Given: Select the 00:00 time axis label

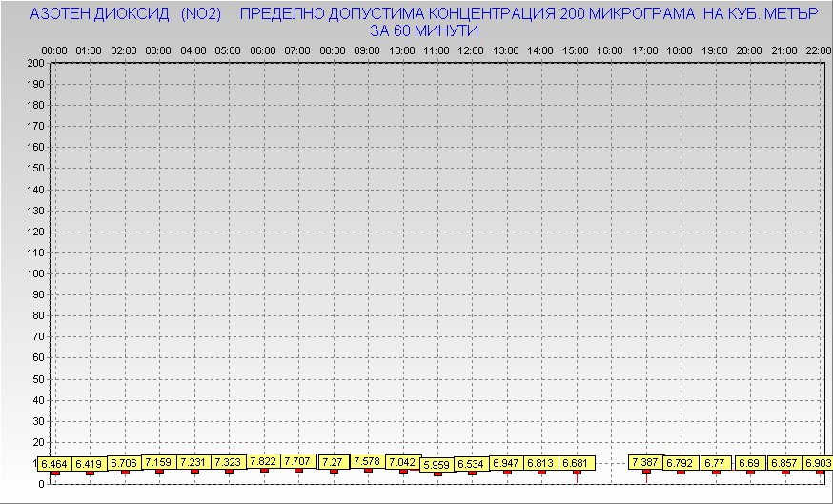Looking at the screenshot, I should (x=54, y=50).
